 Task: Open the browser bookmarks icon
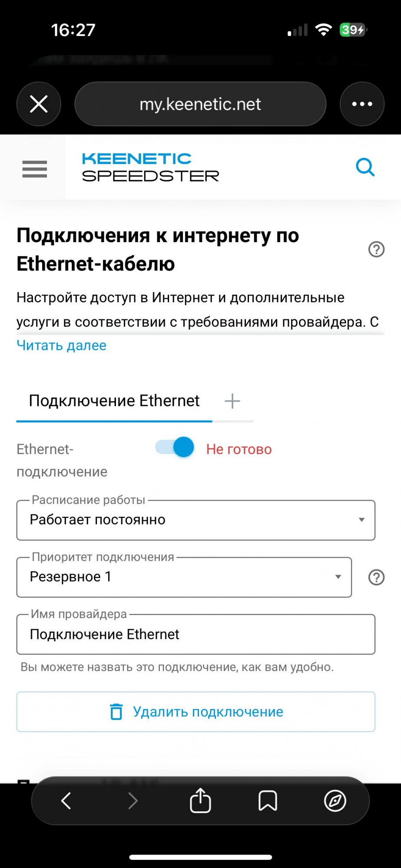coord(268,800)
